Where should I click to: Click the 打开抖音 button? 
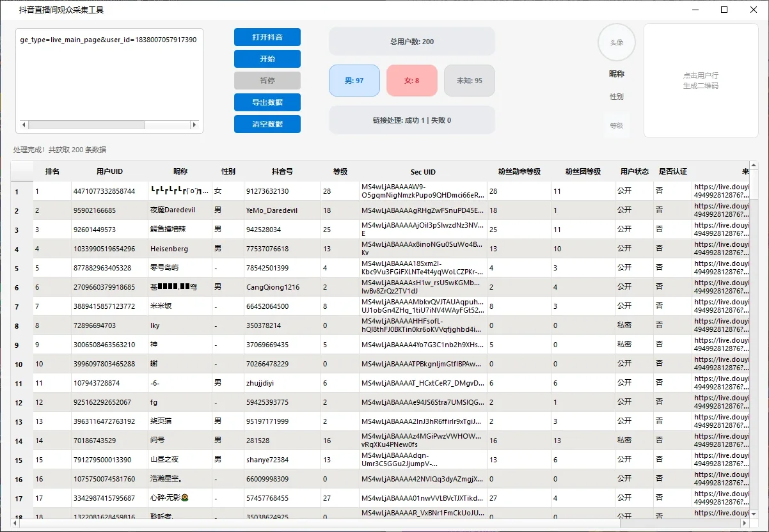click(x=267, y=37)
